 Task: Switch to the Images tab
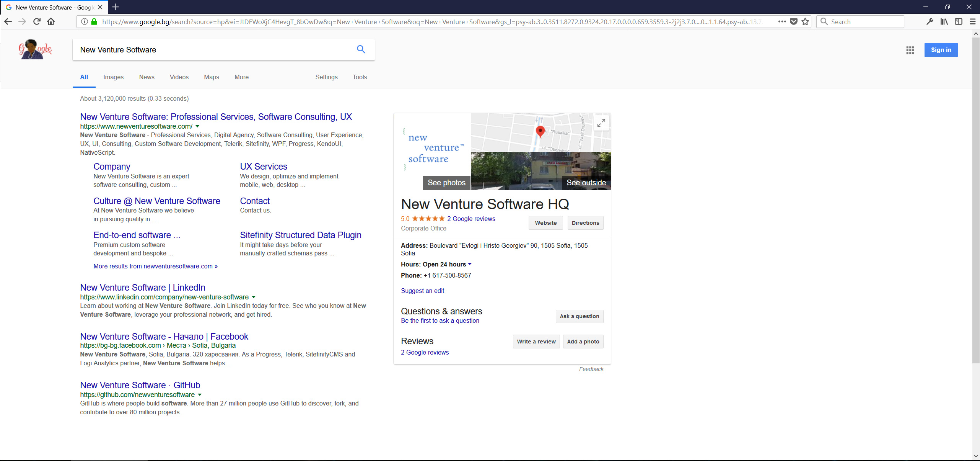click(x=113, y=77)
